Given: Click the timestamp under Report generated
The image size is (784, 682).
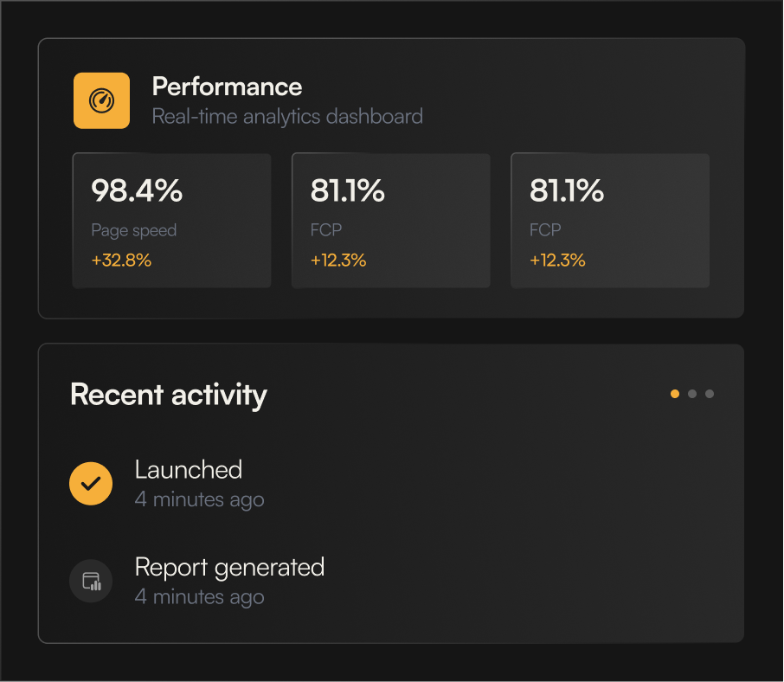Looking at the screenshot, I should tap(200, 597).
